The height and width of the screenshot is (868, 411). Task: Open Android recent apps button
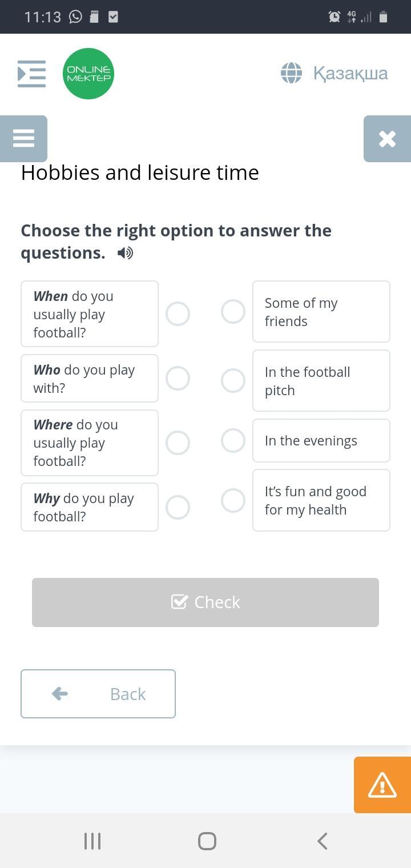92,841
